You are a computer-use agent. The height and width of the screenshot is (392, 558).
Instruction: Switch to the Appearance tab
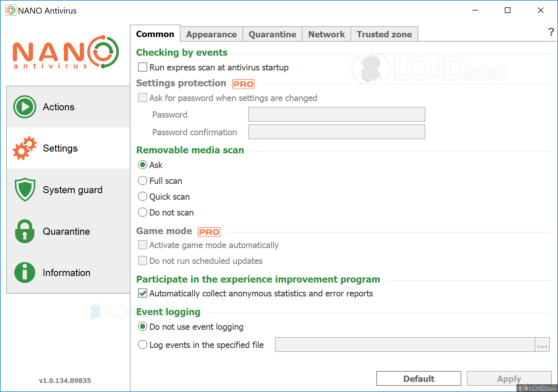[211, 34]
